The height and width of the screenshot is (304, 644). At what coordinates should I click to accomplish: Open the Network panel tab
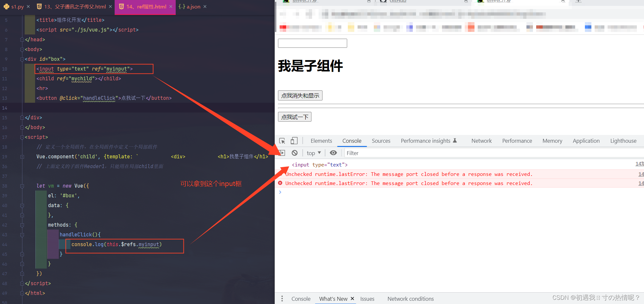point(481,141)
